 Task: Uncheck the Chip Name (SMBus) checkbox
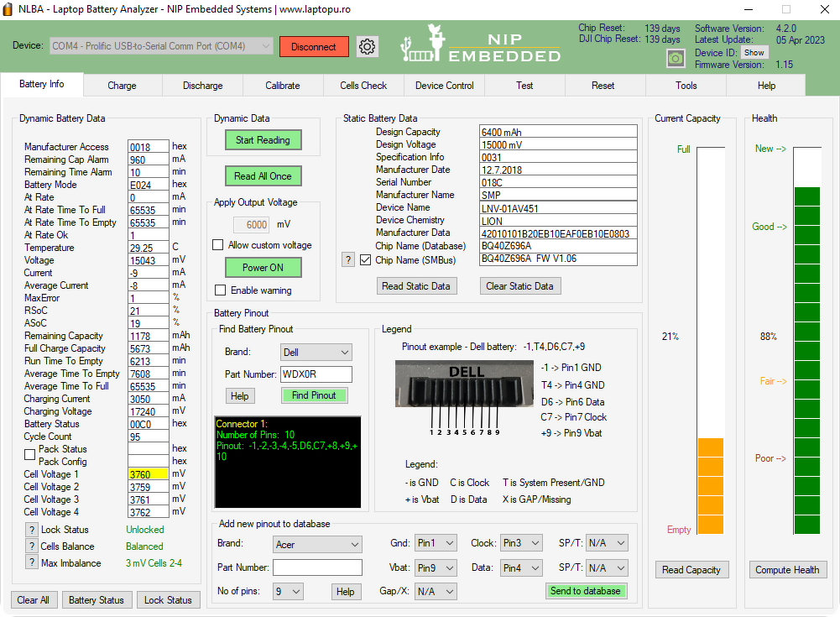point(365,260)
